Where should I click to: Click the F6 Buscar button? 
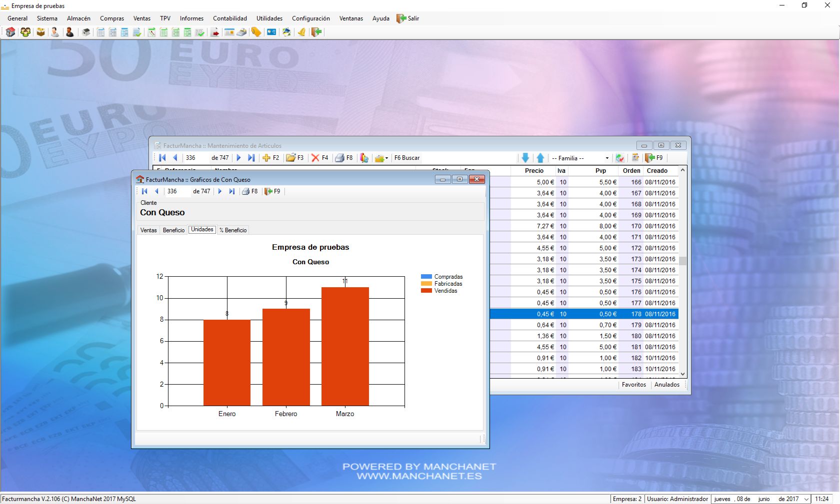(x=406, y=158)
